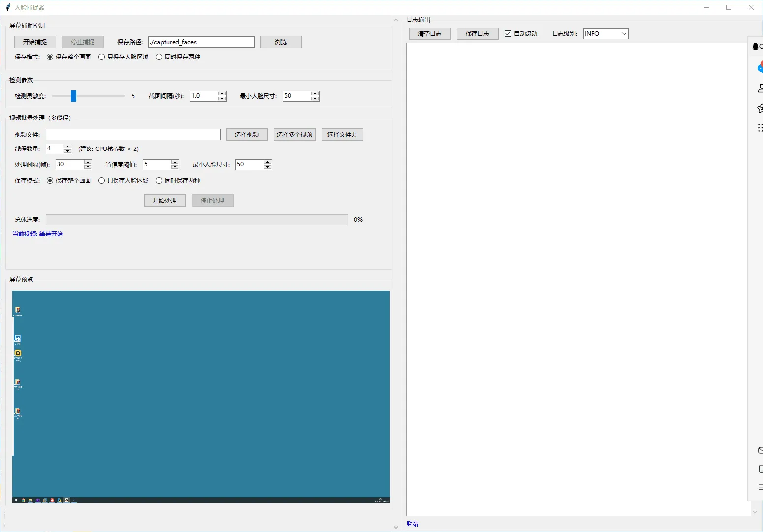Screen dimensions: 763x532
Task: Click the 开始捕捉 button
Action: [35, 42]
